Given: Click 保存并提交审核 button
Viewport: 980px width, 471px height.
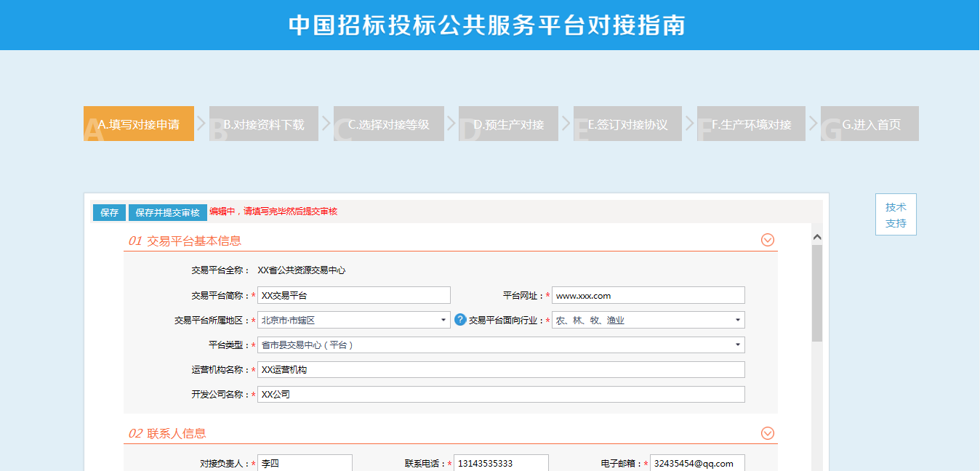Looking at the screenshot, I should (167, 212).
